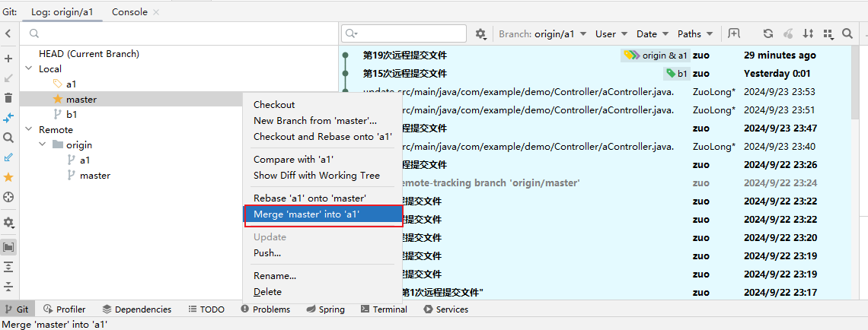Click the New Branch plus icon

(8, 59)
